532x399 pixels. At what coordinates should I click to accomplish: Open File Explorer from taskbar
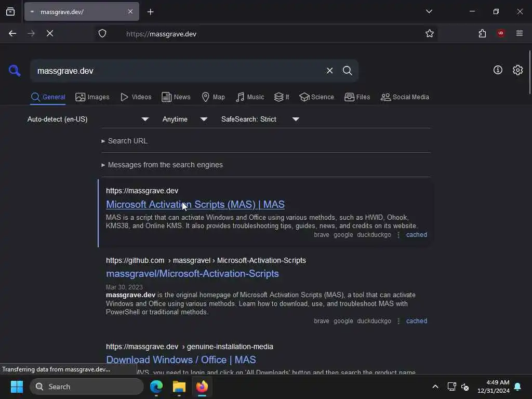coord(179,387)
